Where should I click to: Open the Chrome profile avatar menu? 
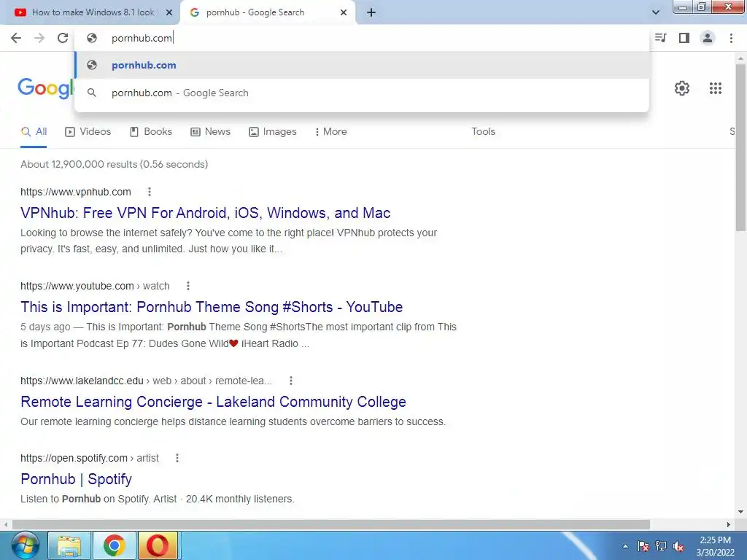(708, 38)
